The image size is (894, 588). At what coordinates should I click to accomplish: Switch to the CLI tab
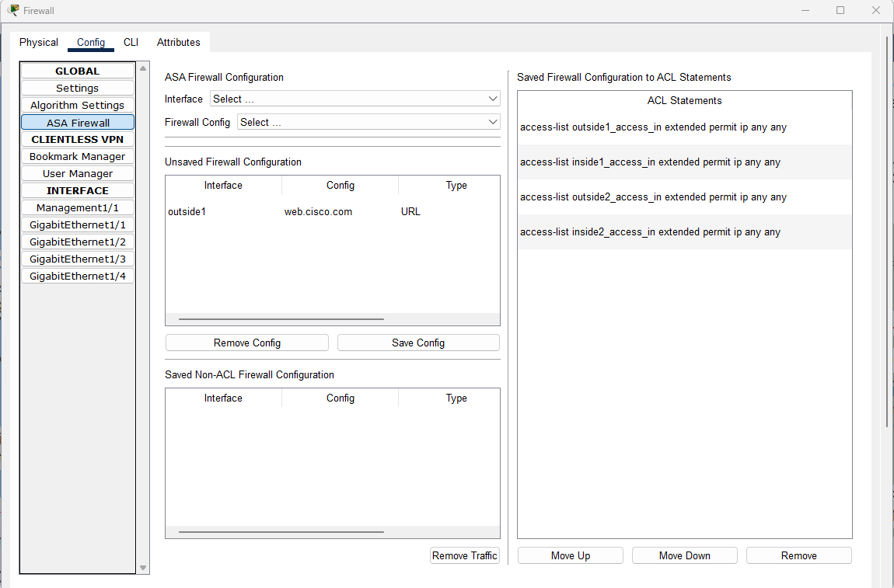pos(130,42)
